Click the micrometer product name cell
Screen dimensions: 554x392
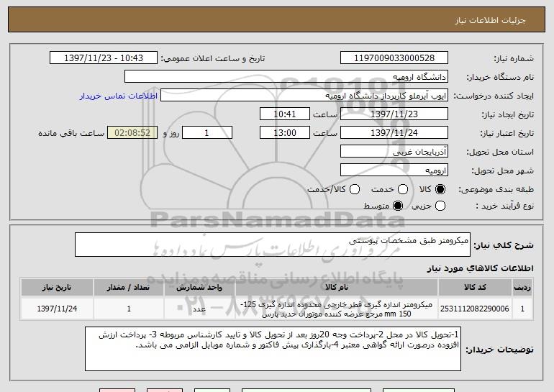(x=337, y=309)
